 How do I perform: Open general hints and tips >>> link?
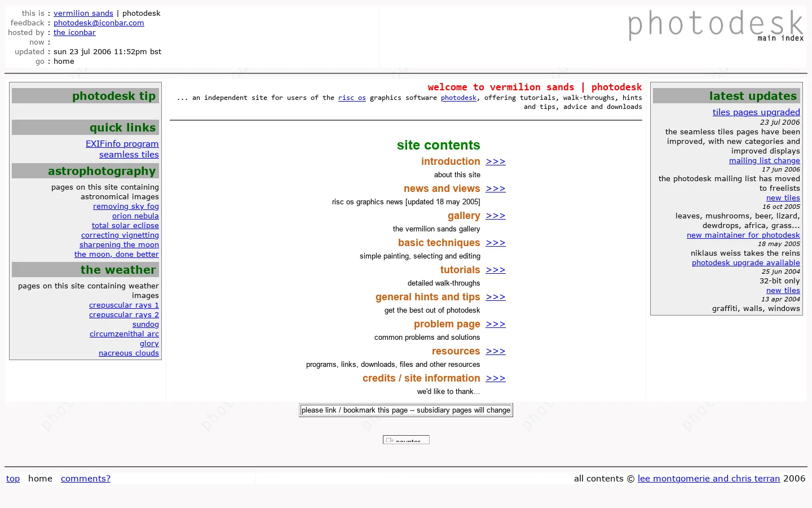pos(496,297)
